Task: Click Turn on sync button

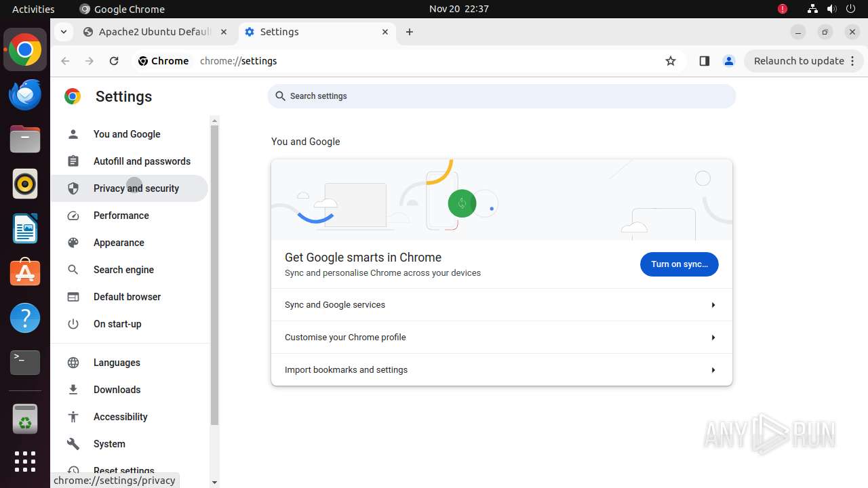Action: pyautogui.click(x=679, y=264)
